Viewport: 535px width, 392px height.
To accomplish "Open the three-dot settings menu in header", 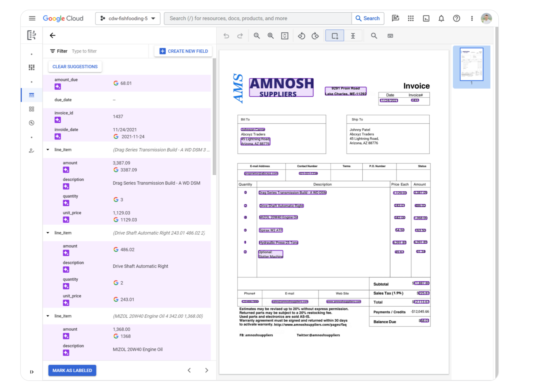I will click(x=472, y=18).
